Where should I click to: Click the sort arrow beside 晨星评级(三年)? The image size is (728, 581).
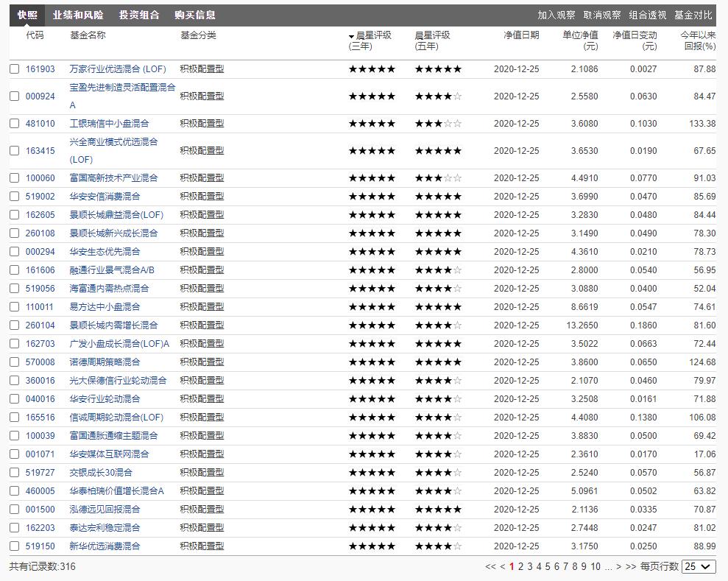[x=350, y=35]
